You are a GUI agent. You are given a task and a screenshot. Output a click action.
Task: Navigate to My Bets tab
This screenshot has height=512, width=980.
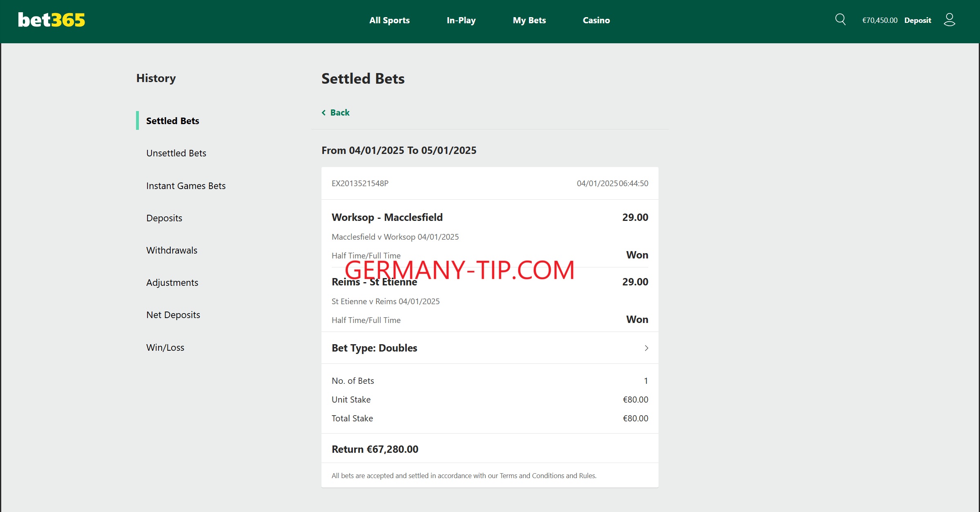(x=529, y=20)
